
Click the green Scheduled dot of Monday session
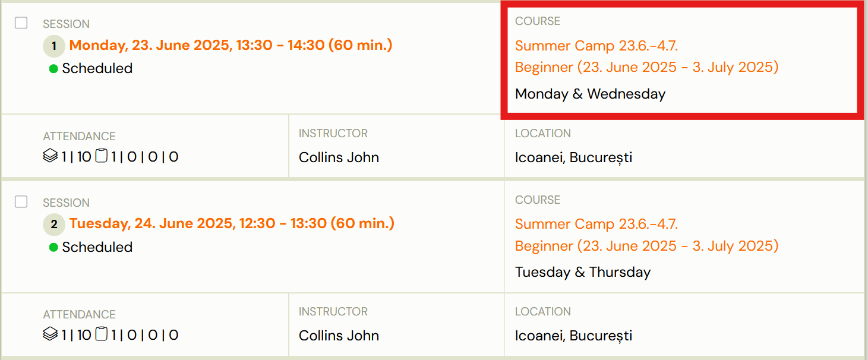tap(53, 69)
